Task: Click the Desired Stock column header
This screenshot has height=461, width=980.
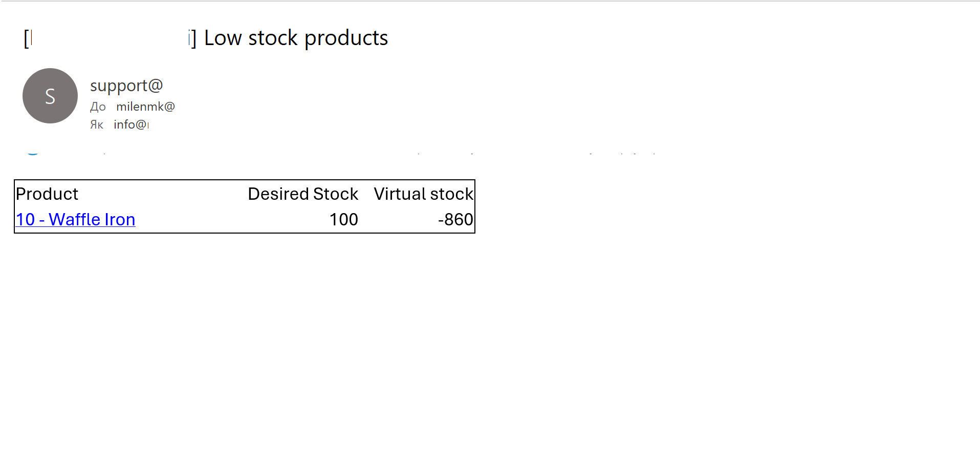Action: point(302,194)
